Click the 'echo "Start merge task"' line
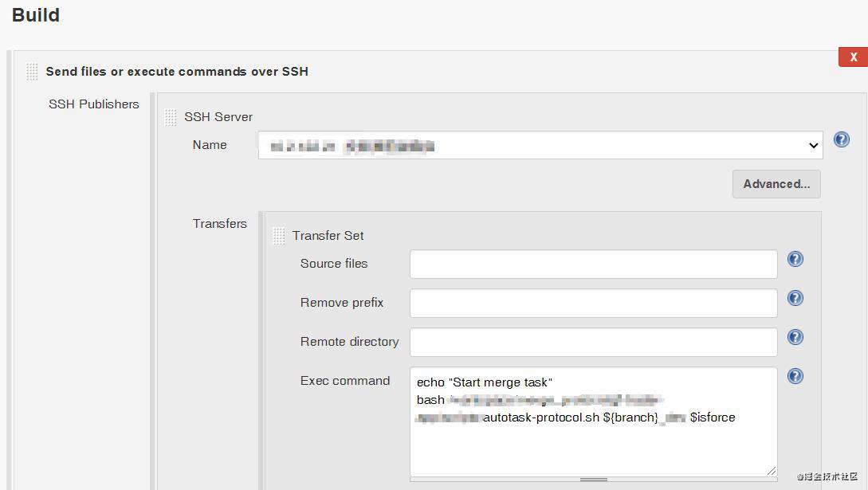868x490 pixels. 485,382
